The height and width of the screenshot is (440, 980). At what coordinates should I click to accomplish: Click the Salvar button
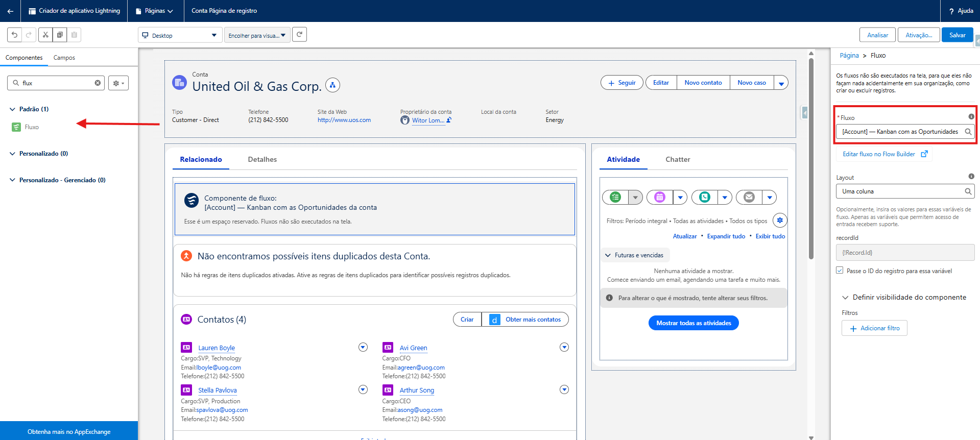point(958,35)
